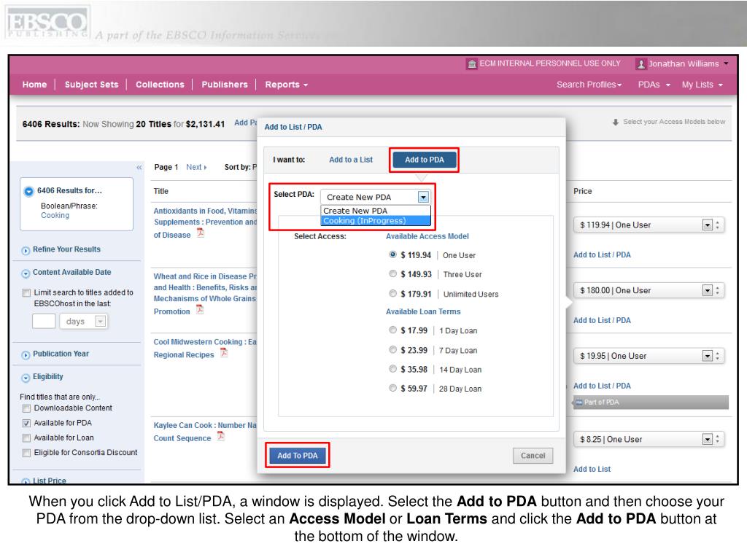The height and width of the screenshot is (560, 747).
Task: Open the $180.00 One User price dropdown
Action: click(x=708, y=290)
